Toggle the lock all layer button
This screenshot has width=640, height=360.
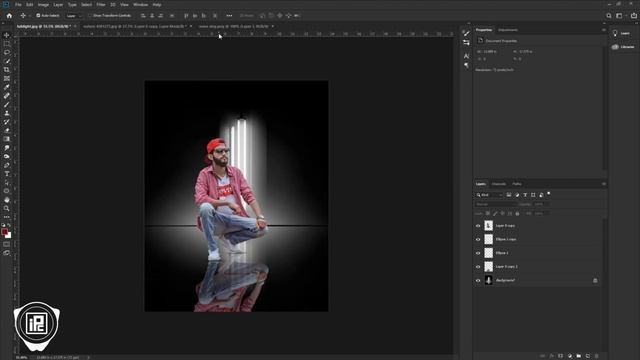point(517,213)
